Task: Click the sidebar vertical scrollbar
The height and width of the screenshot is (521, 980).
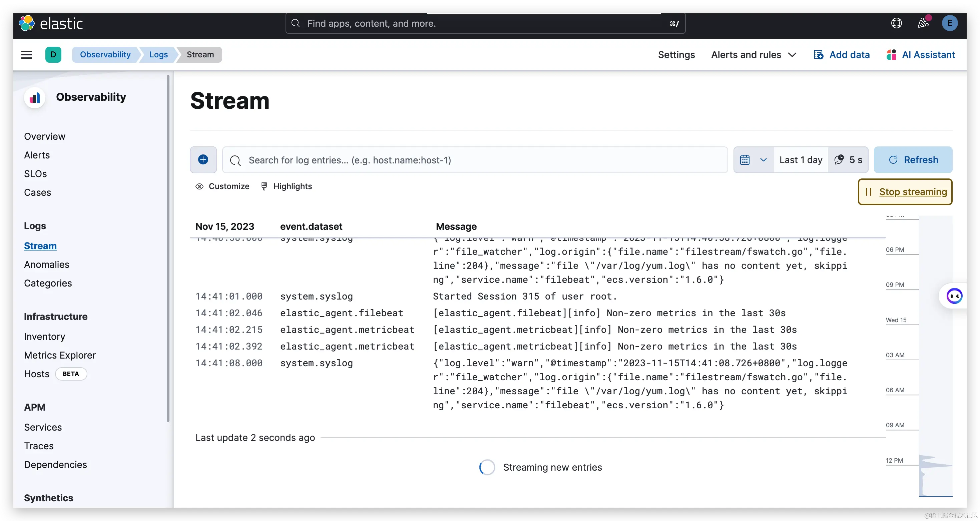Action: pos(168,248)
